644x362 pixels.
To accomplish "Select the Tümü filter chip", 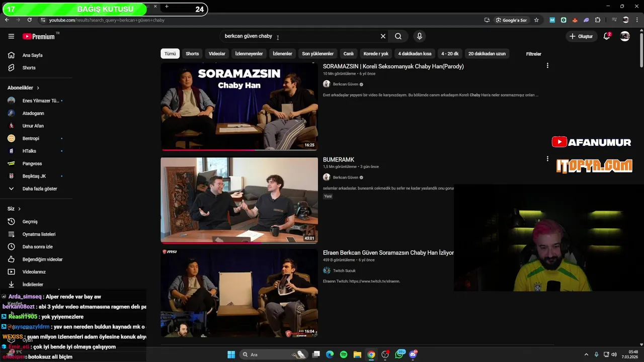I will point(170,54).
